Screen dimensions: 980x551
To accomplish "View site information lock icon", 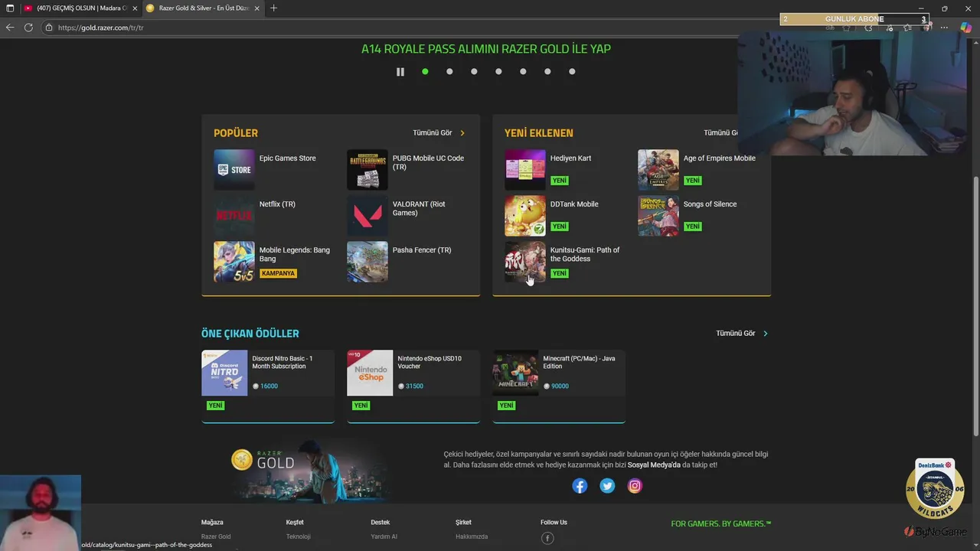I will (49, 28).
